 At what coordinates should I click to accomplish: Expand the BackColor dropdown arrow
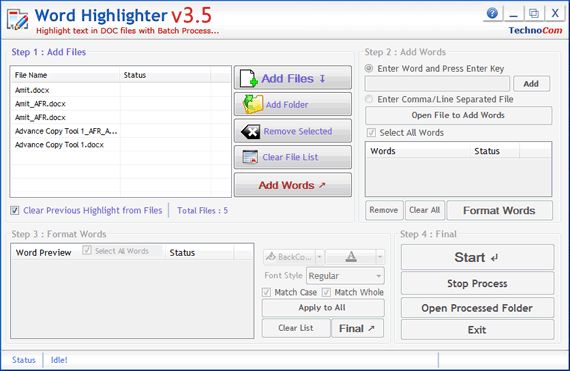[319, 257]
